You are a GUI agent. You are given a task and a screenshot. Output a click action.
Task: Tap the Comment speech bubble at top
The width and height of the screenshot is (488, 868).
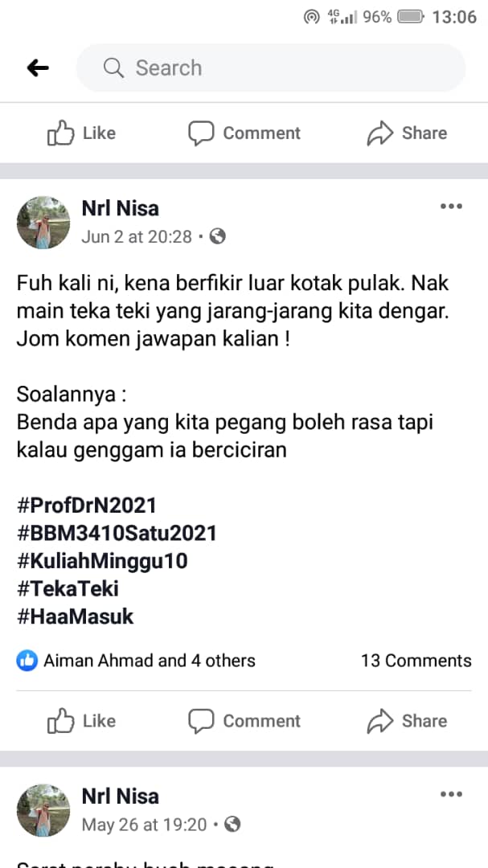(201, 133)
